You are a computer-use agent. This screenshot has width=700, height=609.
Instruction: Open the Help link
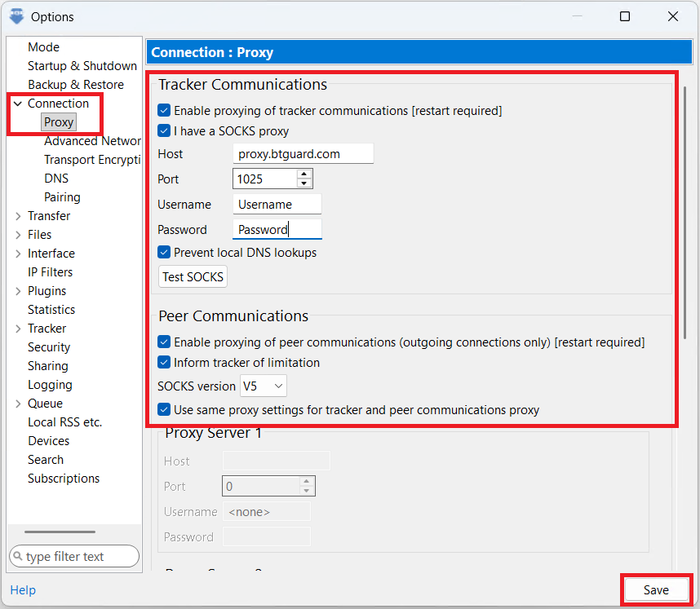(23, 590)
